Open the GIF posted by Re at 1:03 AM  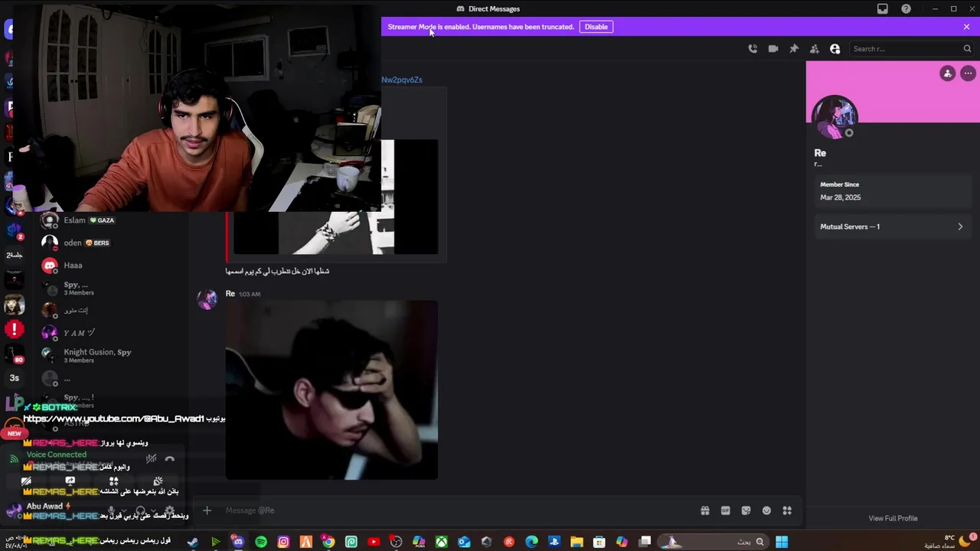(332, 390)
